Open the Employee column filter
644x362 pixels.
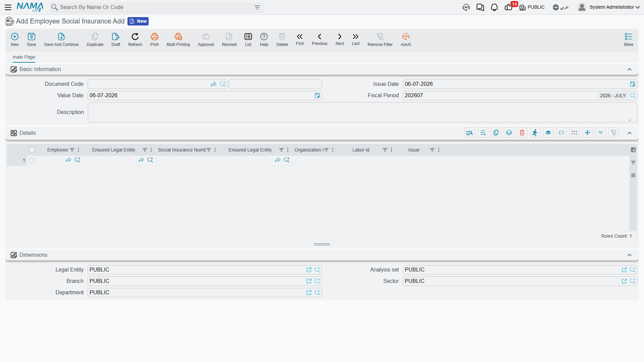[x=72, y=150]
